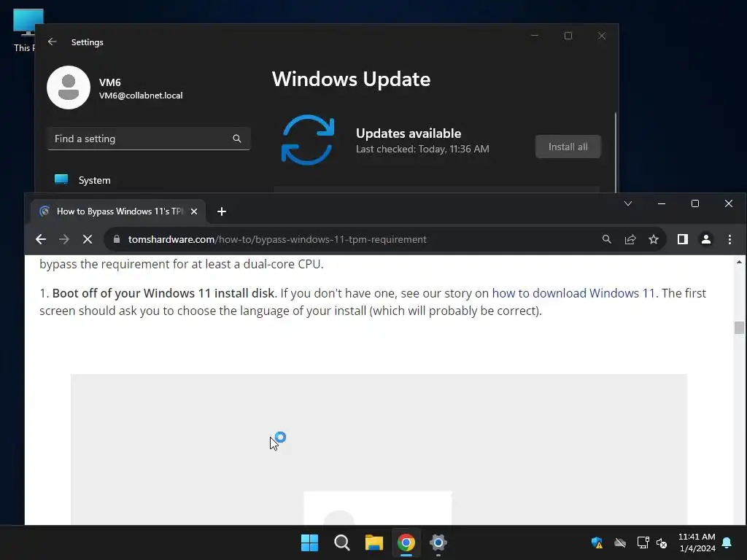The width and height of the screenshot is (747, 560).
Task: Open the zoom magnifier in the address bar
Action: (606, 239)
